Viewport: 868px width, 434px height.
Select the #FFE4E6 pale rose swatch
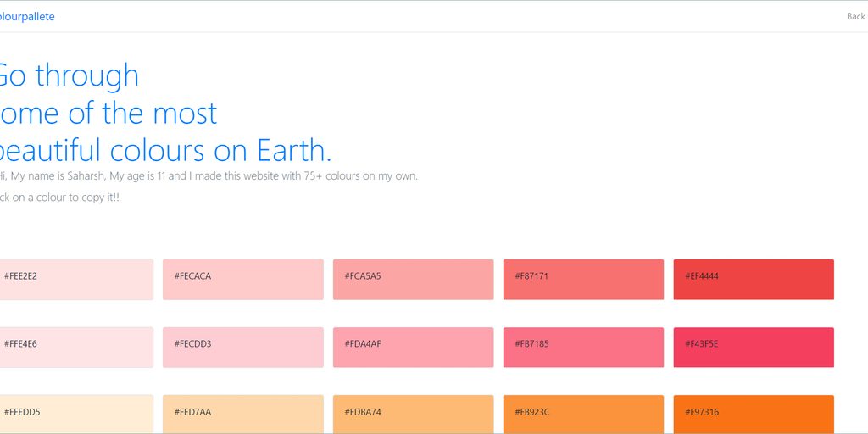click(x=76, y=348)
